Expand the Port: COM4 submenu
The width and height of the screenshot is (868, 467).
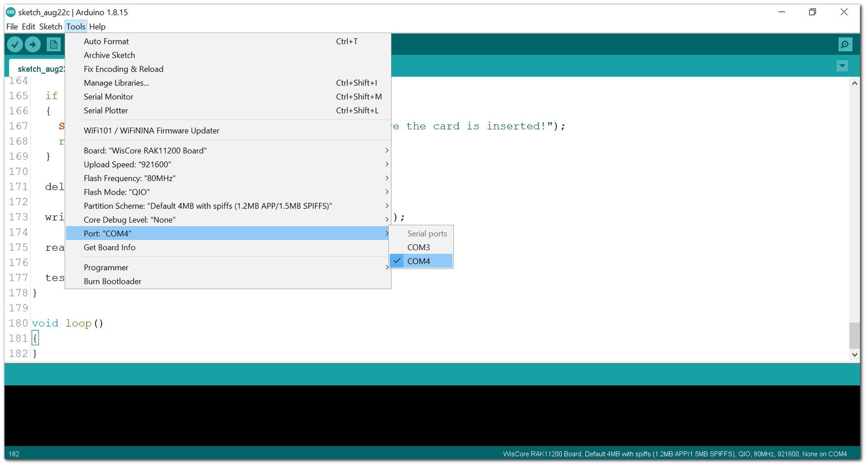click(228, 233)
